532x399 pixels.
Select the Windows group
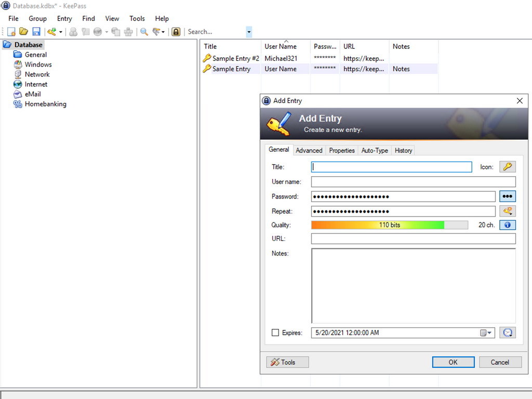38,64
